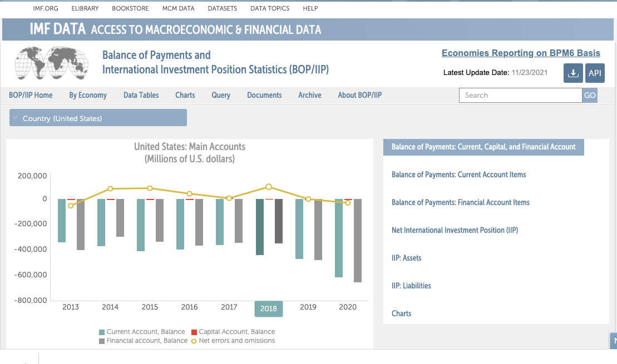
Task: Toggle Financial account, Balance legend item
Action: click(143, 341)
